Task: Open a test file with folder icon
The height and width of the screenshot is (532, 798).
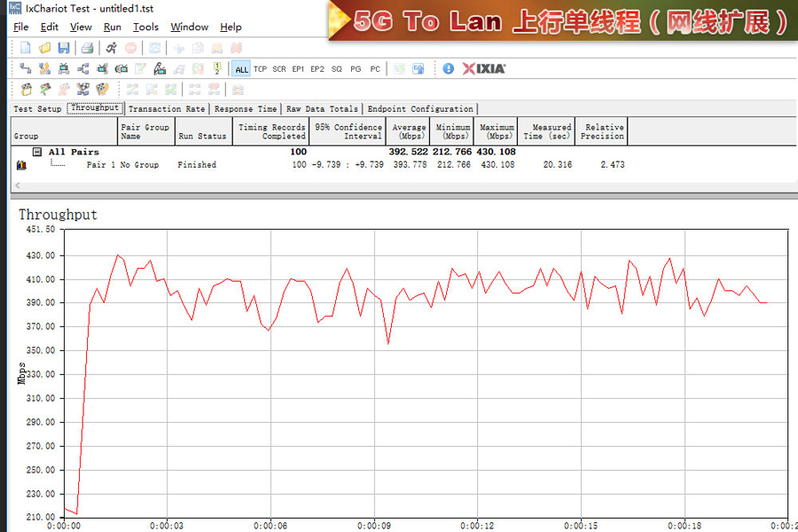Action: [x=44, y=48]
